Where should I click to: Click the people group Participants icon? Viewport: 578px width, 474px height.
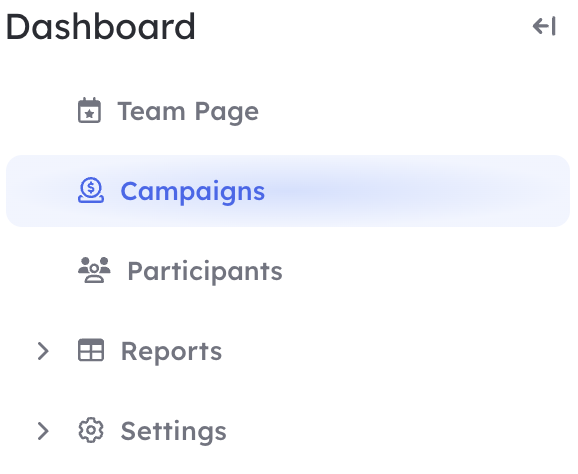click(94, 270)
